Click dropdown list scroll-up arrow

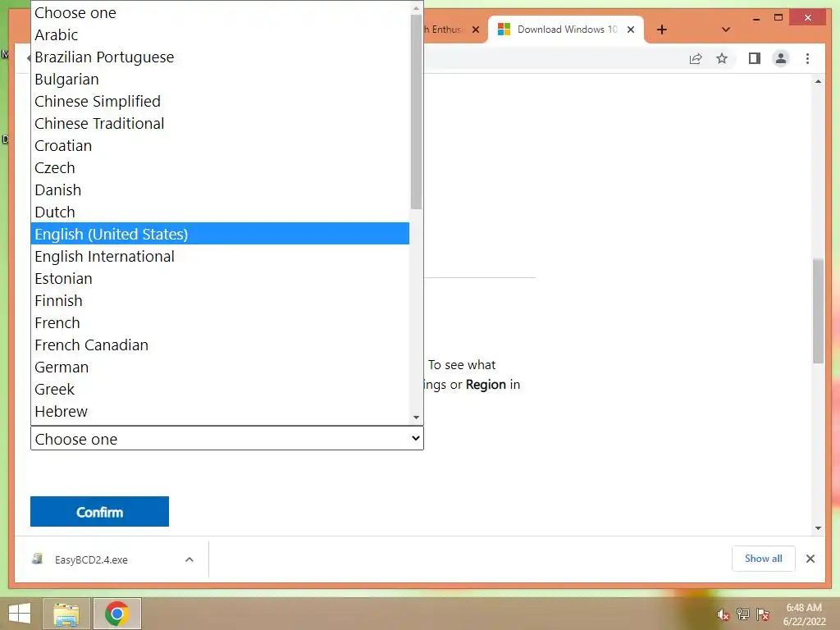pos(416,8)
